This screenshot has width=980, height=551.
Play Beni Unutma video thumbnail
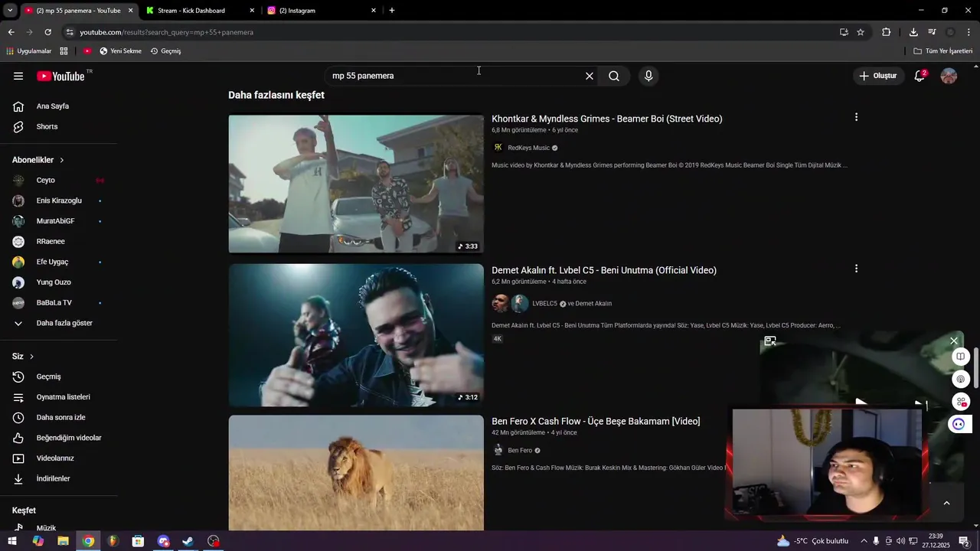click(356, 335)
